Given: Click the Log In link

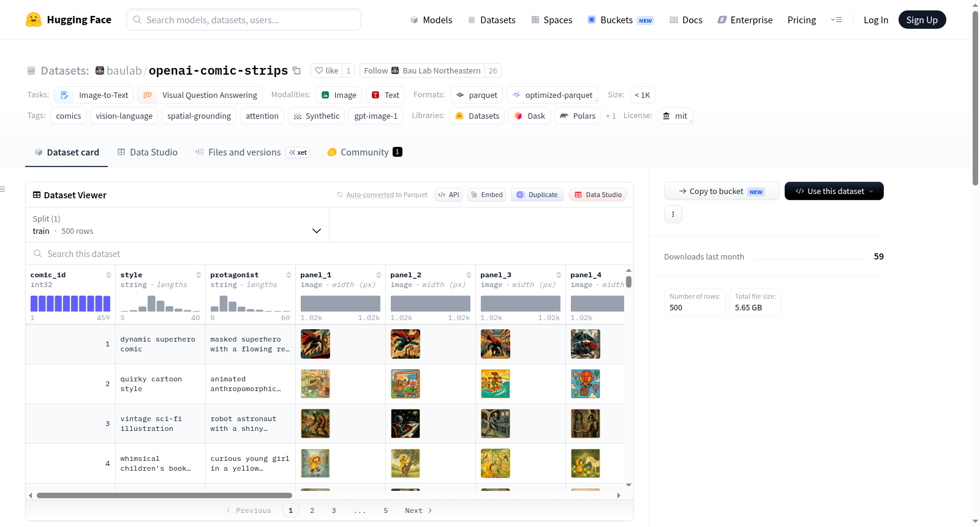Looking at the screenshot, I should pos(876,20).
